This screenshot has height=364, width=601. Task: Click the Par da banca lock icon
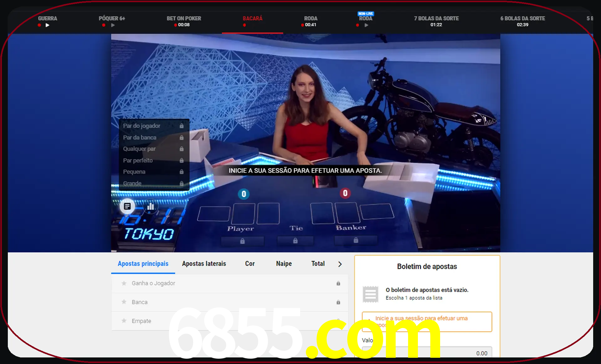pyautogui.click(x=182, y=137)
